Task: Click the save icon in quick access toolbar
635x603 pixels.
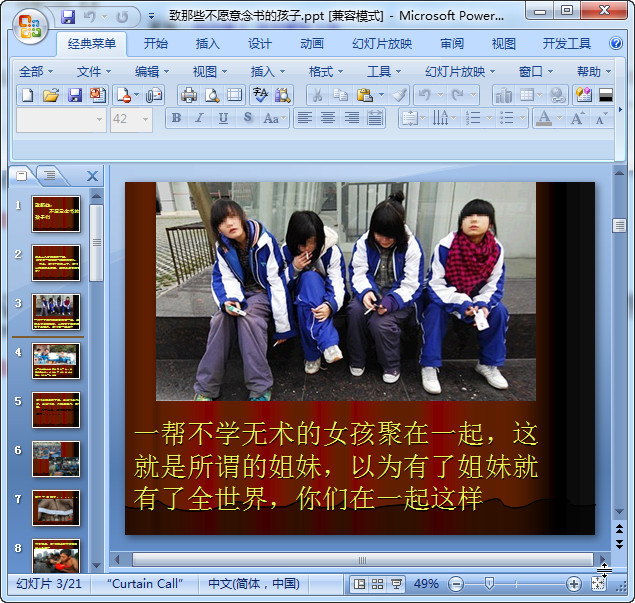Action: pyautogui.click(x=68, y=17)
